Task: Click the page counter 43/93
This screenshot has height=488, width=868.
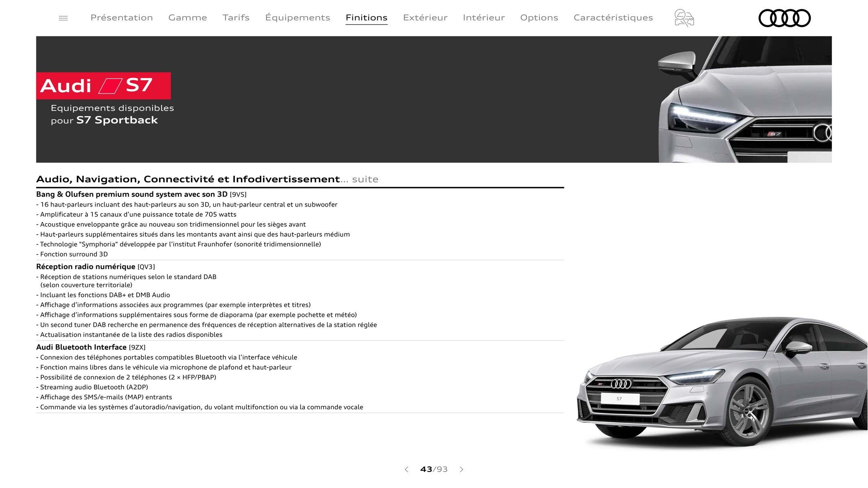Action: 434,469
